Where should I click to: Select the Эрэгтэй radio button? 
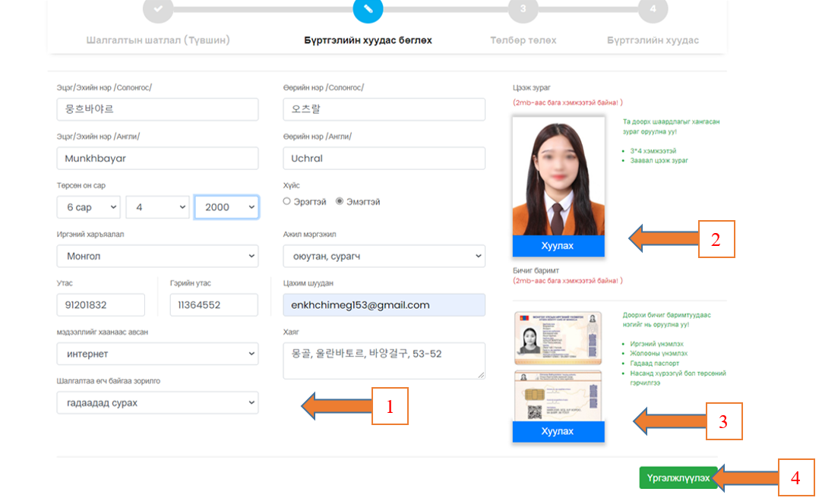[x=287, y=202]
